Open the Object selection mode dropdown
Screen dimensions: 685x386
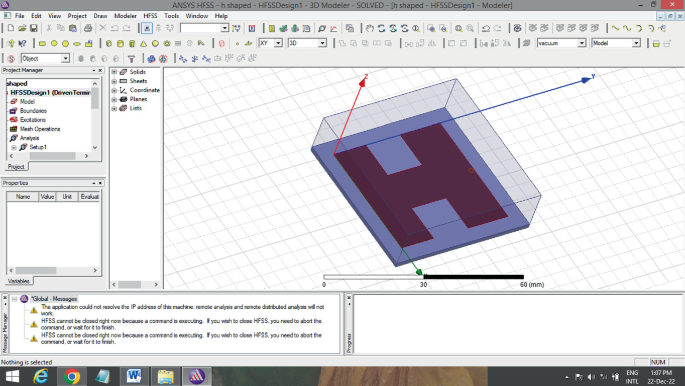coord(65,59)
